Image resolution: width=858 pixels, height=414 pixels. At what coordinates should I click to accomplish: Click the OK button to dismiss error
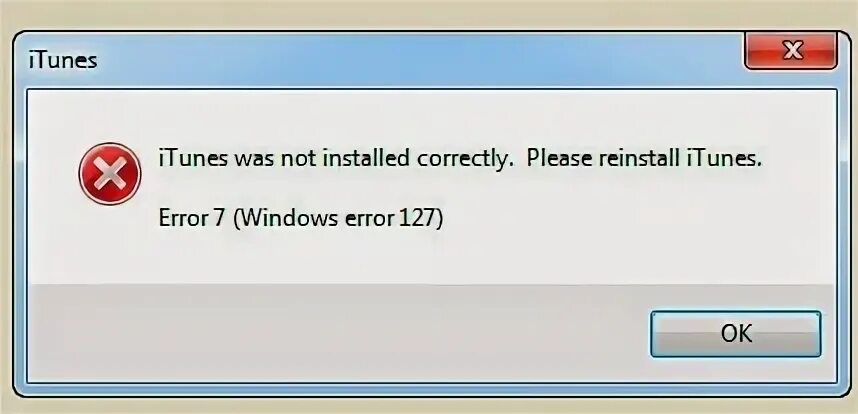tap(735, 334)
